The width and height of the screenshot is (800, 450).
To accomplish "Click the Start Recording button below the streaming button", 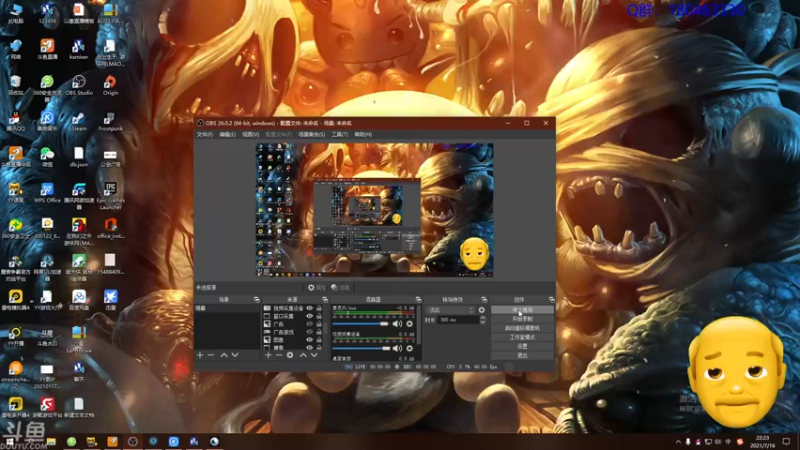I will pos(522,319).
